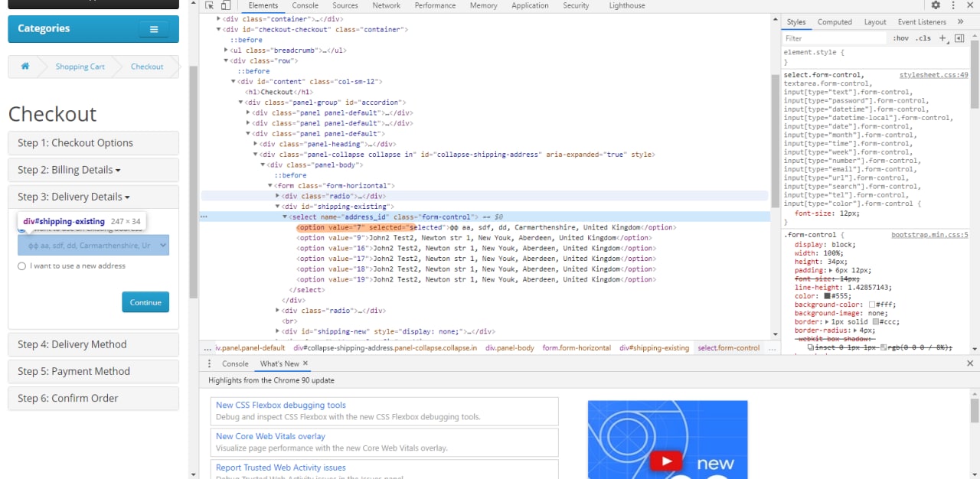Viewport: 980px width, 479px height.
Task: Click select.form-control in DOM breadcrumb bar
Action: (729, 347)
